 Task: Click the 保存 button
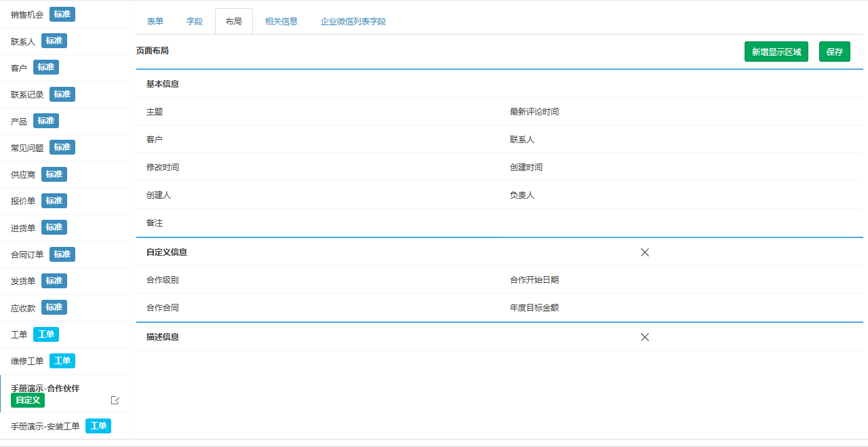[x=835, y=52]
